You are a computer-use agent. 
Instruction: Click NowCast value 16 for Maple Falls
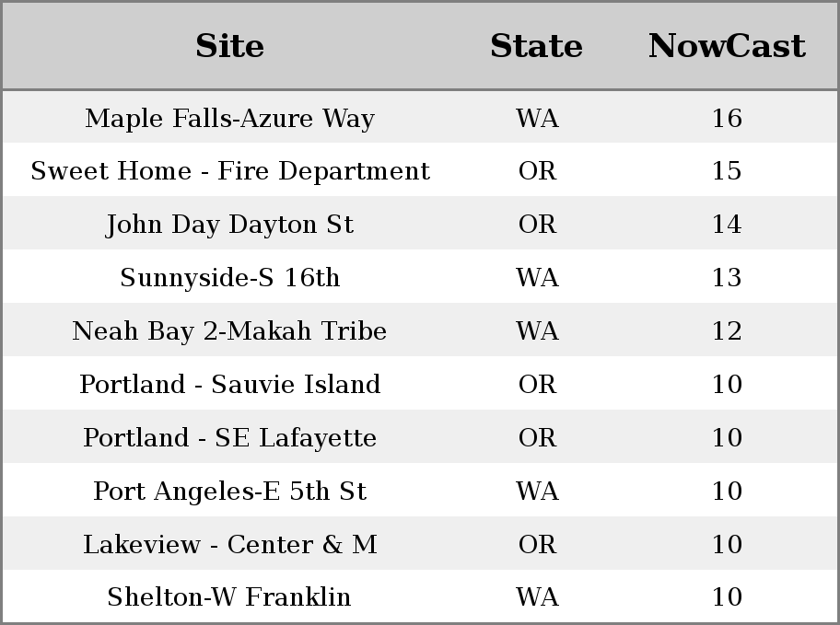[x=727, y=119]
